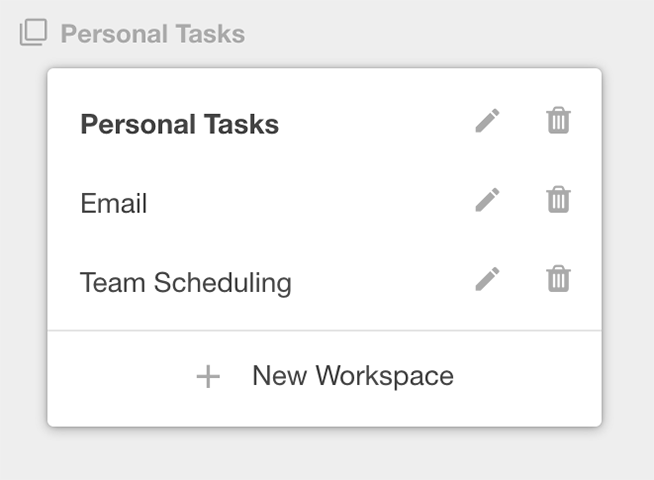This screenshot has width=654, height=480.
Task: Click the Team Scheduling label text
Action: pyautogui.click(x=186, y=283)
